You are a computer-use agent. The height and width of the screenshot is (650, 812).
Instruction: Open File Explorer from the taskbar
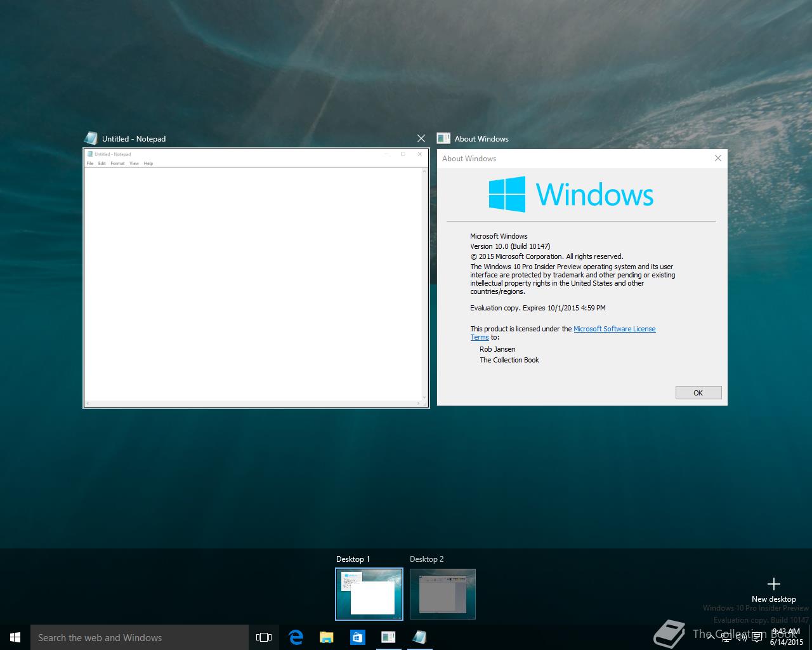point(326,637)
